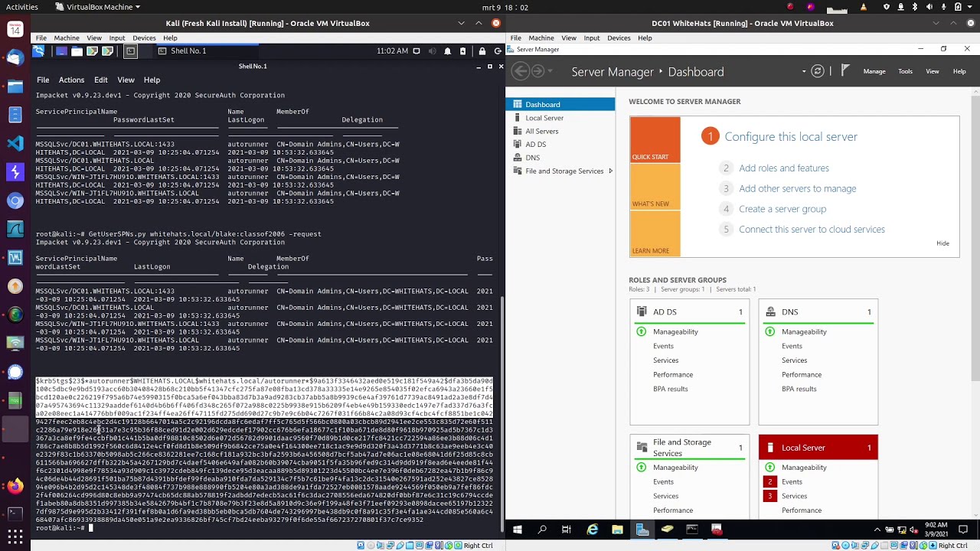Open Machine menu in DC01 VirtualBox window
The width and height of the screenshot is (980, 551).
541,37
